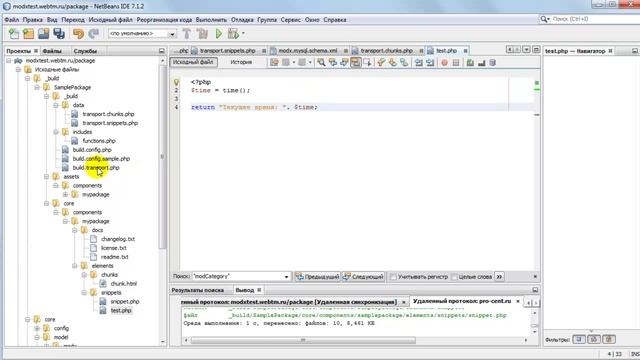Image resolution: width=640 pixels, height=360 pixels.
Task: Click the search magnifier icon in top right
Action: pyautogui.click(x=544, y=19)
